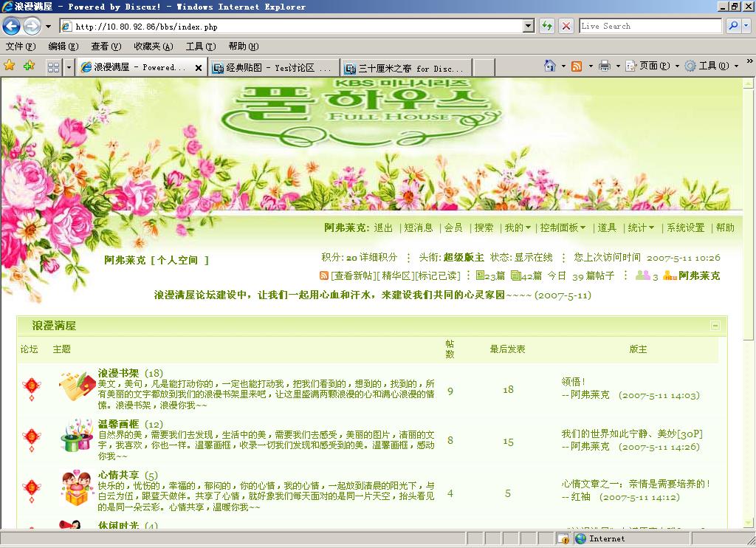Open the 收藏夹(A) menu
The height and width of the screenshot is (548, 756).
(x=154, y=47)
